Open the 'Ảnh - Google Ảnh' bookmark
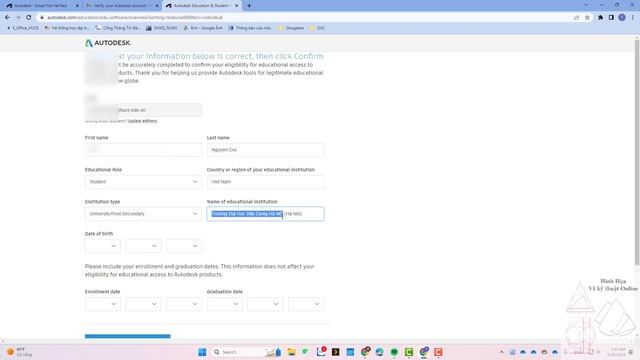Screen dimensions: 640x360 pos(203,28)
